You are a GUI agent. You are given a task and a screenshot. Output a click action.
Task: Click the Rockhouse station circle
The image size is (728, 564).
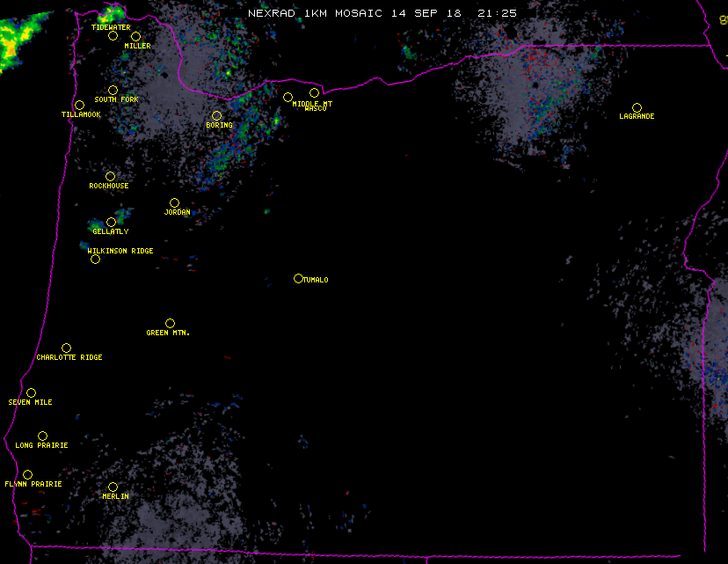click(110, 177)
